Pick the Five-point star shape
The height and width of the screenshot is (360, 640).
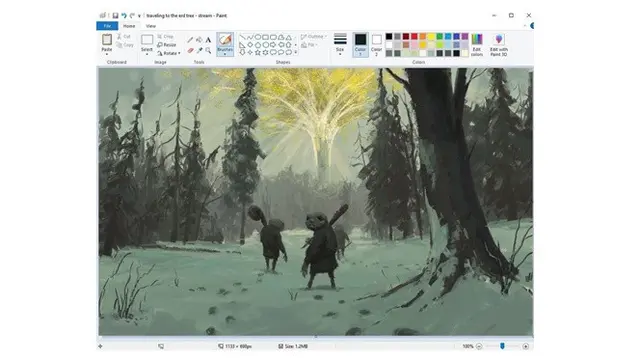coord(258,53)
